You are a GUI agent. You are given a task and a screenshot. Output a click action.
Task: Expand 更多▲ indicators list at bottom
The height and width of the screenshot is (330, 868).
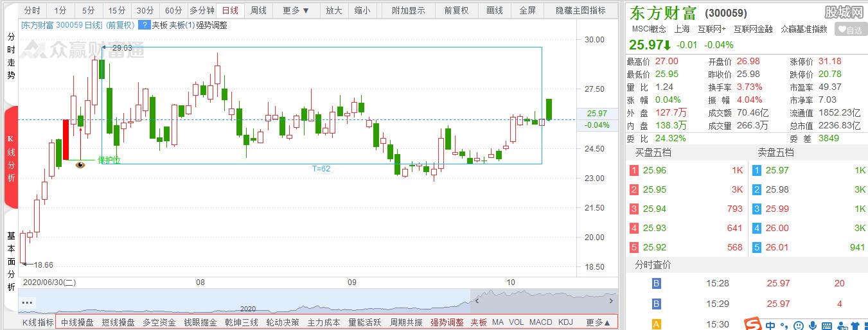(x=599, y=322)
